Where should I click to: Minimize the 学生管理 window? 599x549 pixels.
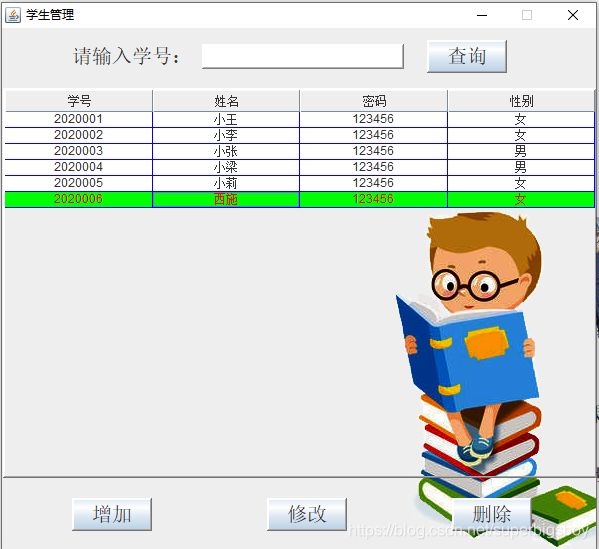[x=482, y=15]
